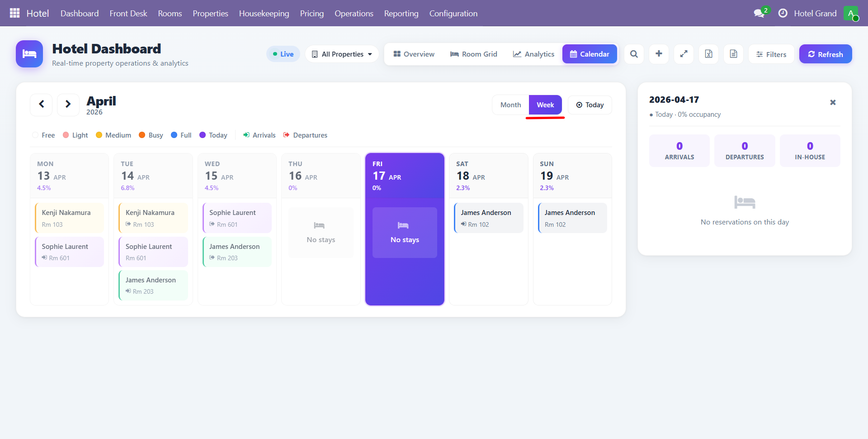Open the Housekeeping menu
This screenshot has width=868, height=439.
pyautogui.click(x=264, y=14)
